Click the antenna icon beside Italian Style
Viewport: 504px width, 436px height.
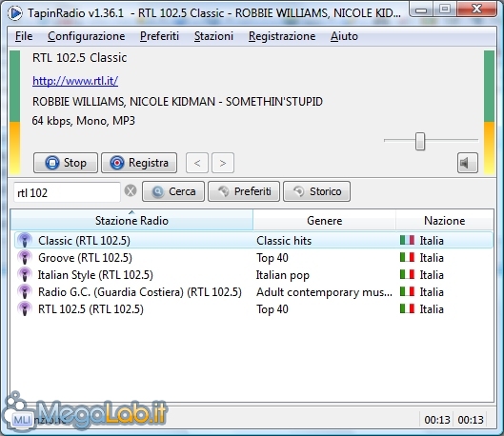[25, 275]
